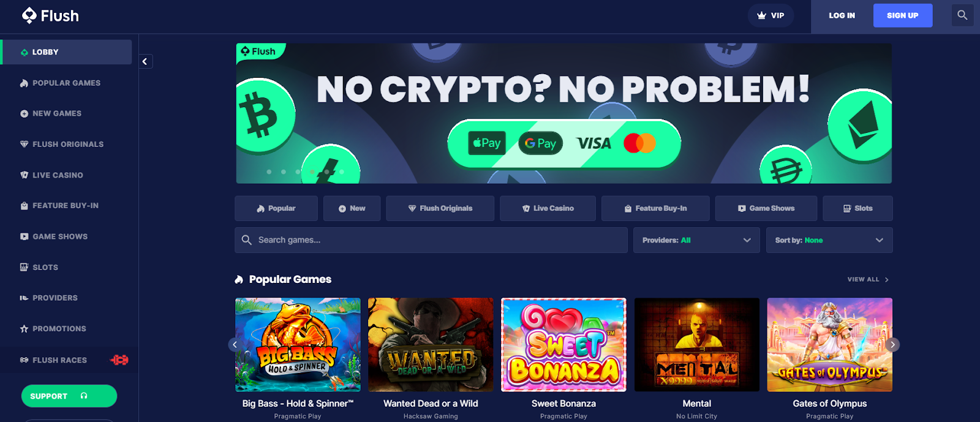Viewport: 980px width, 422px height.
Task: Select the Game Shows category tab
Action: (766, 208)
